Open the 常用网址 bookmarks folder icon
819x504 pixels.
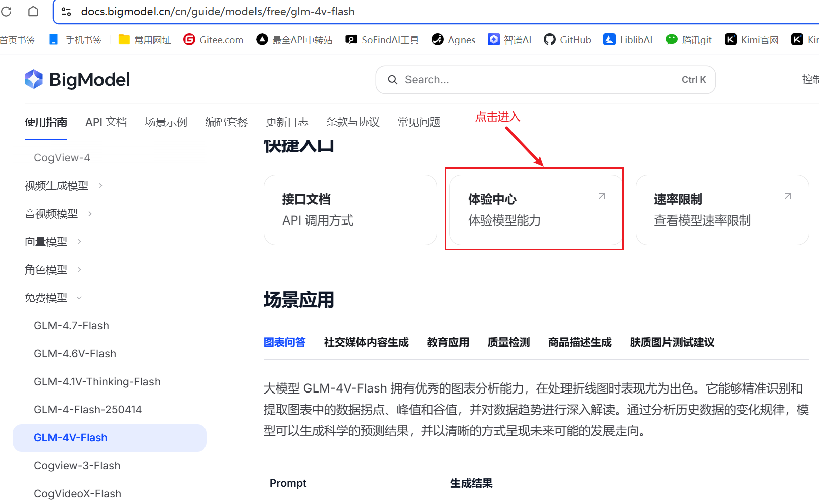(124, 39)
